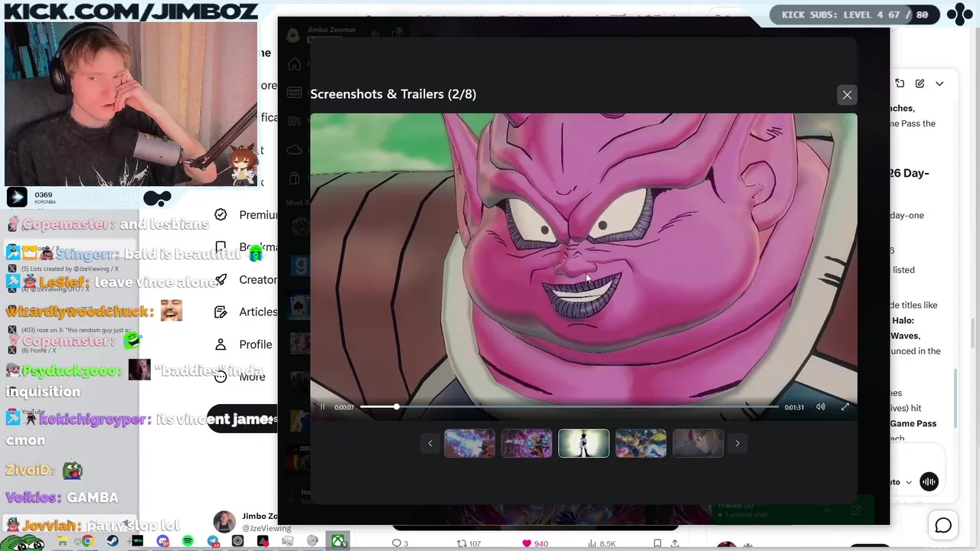The height and width of the screenshot is (551, 980).
Task: Open More menu in X sidebar
Action: [x=241, y=377]
